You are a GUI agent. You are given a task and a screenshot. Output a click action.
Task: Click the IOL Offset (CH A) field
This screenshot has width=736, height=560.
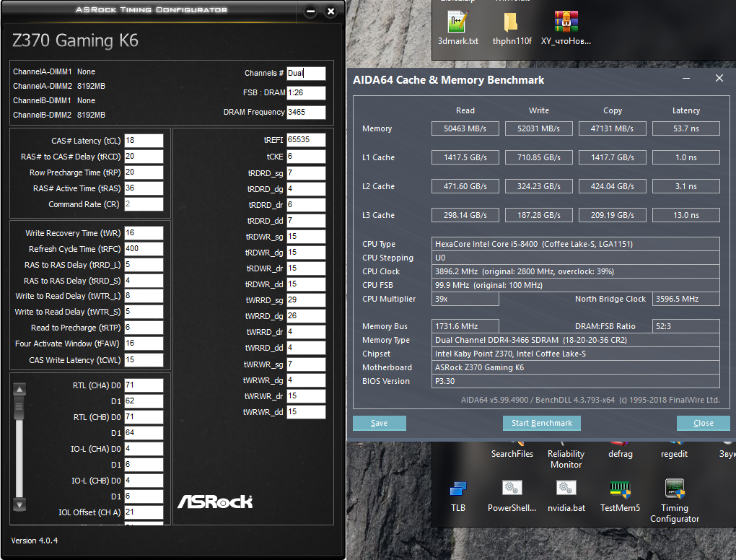(144, 512)
